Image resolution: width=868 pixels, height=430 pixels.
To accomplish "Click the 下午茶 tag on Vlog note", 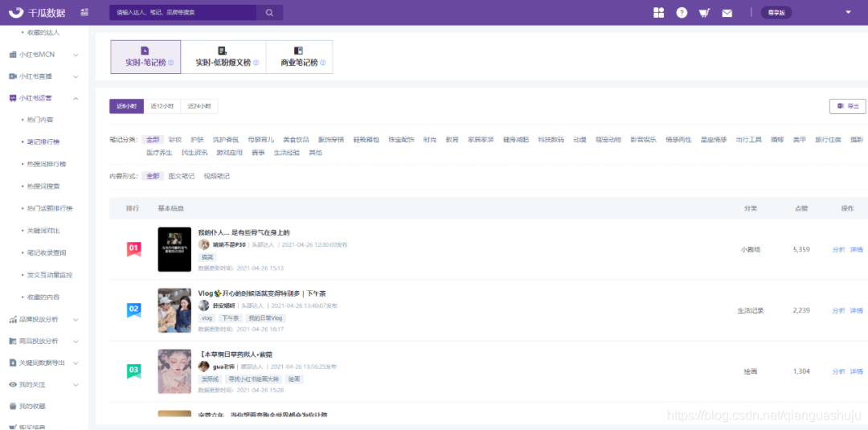I will click(231, 318).
